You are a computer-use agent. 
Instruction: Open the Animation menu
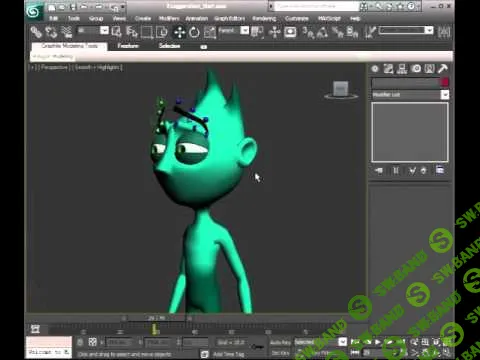point(197,18)
